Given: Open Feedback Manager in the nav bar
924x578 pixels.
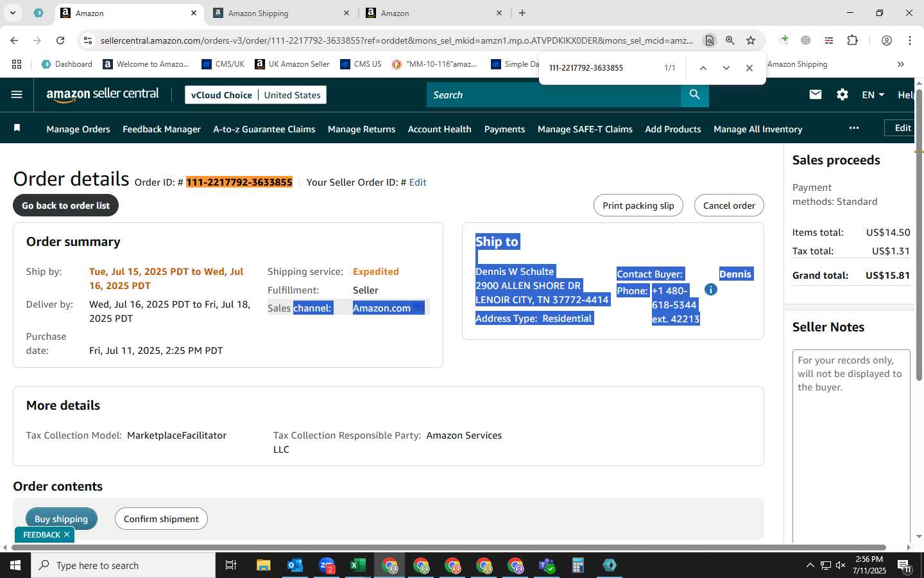Looking at the screenshot, I should point(162,129).
